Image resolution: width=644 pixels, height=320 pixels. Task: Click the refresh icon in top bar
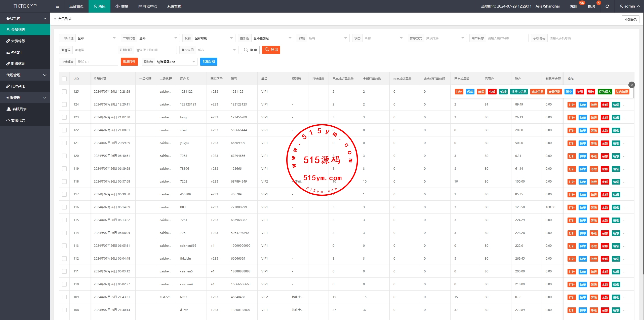click(607, 6)
